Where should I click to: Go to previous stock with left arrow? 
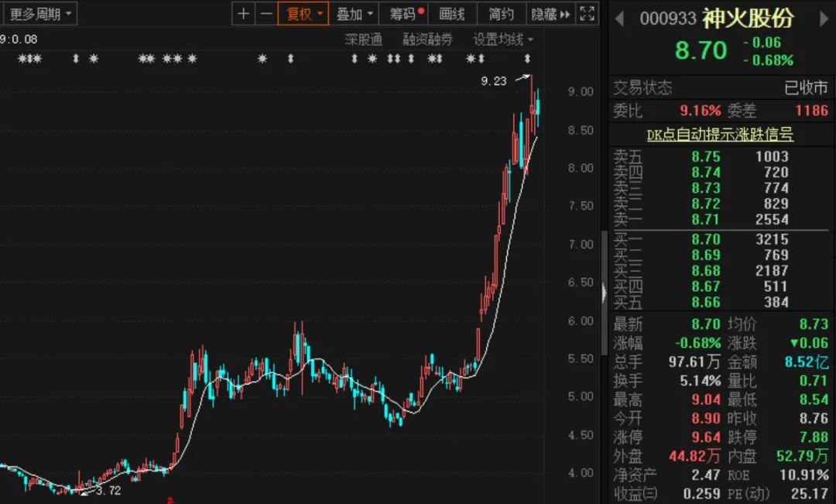tap(619, 19)
